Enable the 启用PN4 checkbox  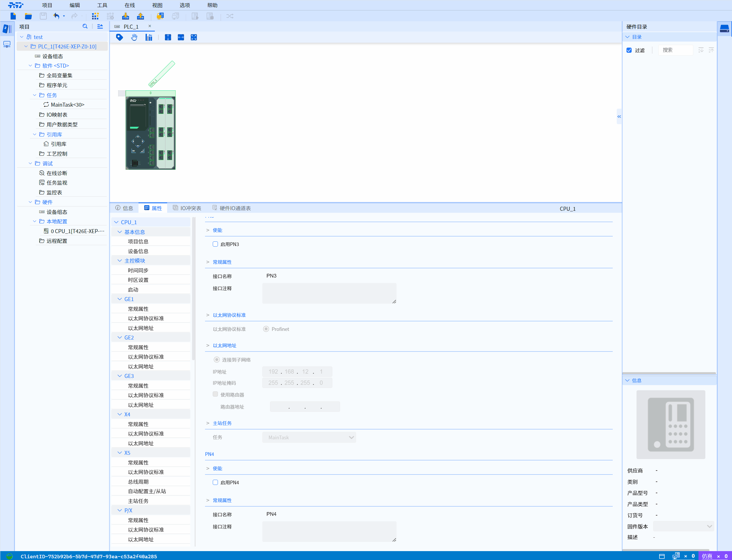click(215, 482)
